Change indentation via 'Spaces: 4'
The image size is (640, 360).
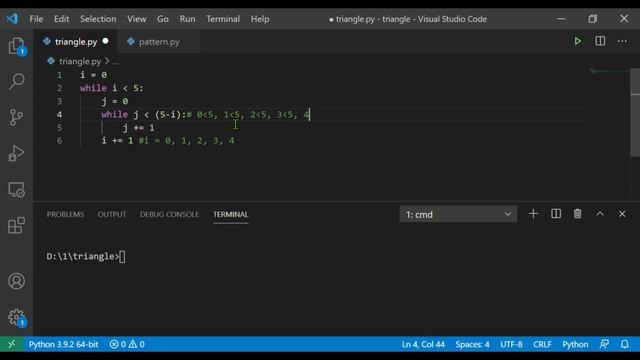[472, 344]
